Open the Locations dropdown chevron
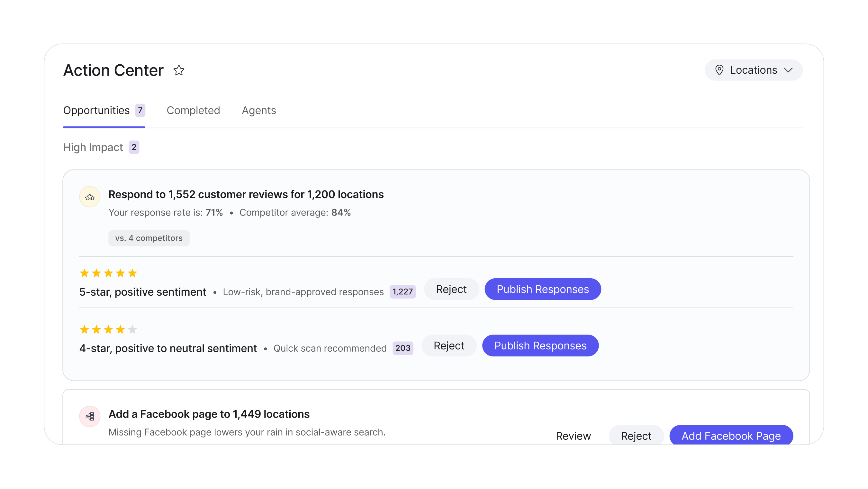The image size is (868, 489). point(788,70)
